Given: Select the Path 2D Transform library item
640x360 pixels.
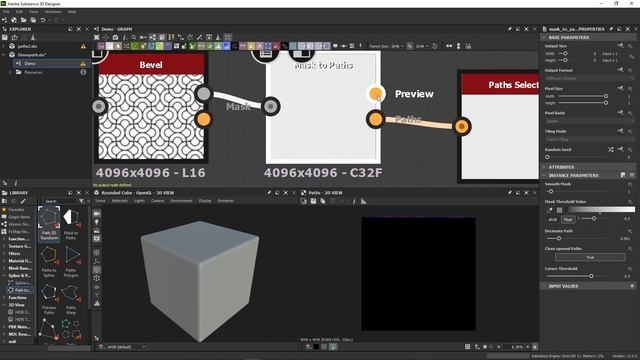Looking at the screenshot, I should [49, 224].
